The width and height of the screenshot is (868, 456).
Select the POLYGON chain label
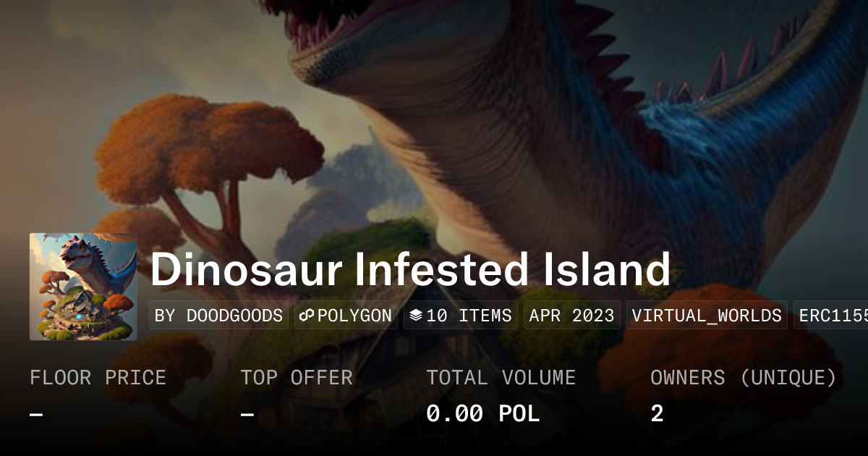pyautogui.click(x=354, y=316)
